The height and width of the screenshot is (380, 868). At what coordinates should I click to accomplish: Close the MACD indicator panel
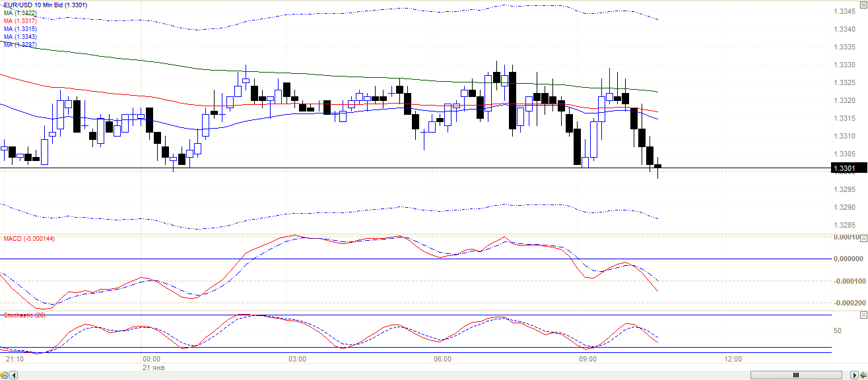pos(863,237)
